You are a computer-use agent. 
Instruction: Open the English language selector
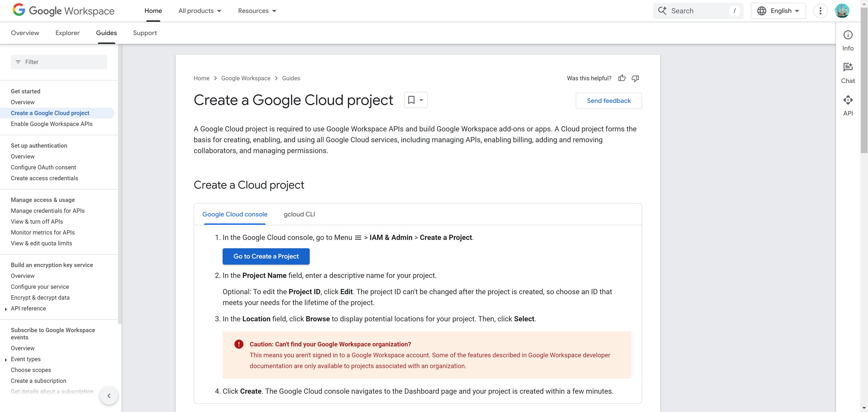pyautogui.click(x=778, y=11)
